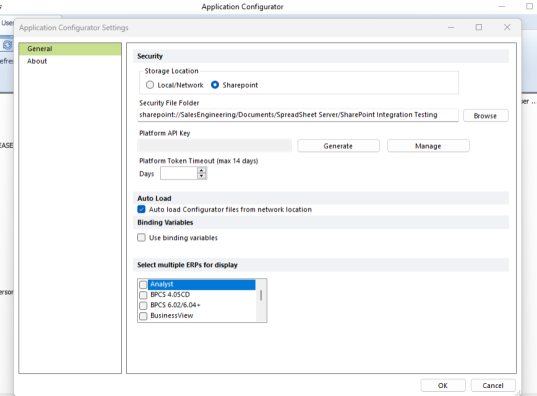Image resolution: width=537 pixels, height=396 pixels.
Task: Click the token timeout Days field
Action: (179, 173)
